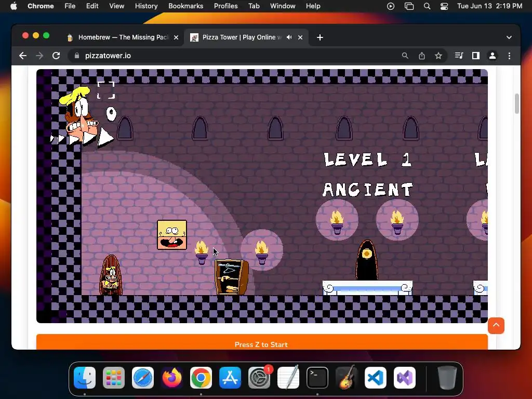Open Launchpad from the Dock
The width and height of the screenshot is (532, 399).
click(114, 378)
